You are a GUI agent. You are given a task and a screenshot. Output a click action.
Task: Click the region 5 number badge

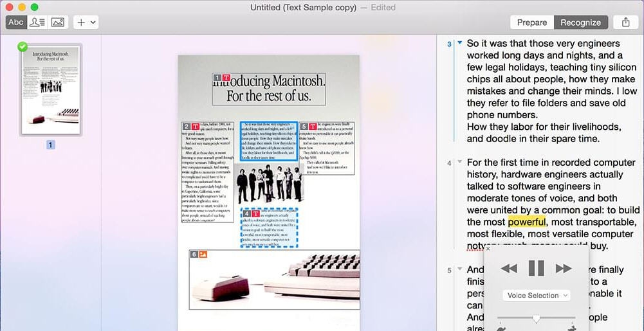[x=304, y=127]
